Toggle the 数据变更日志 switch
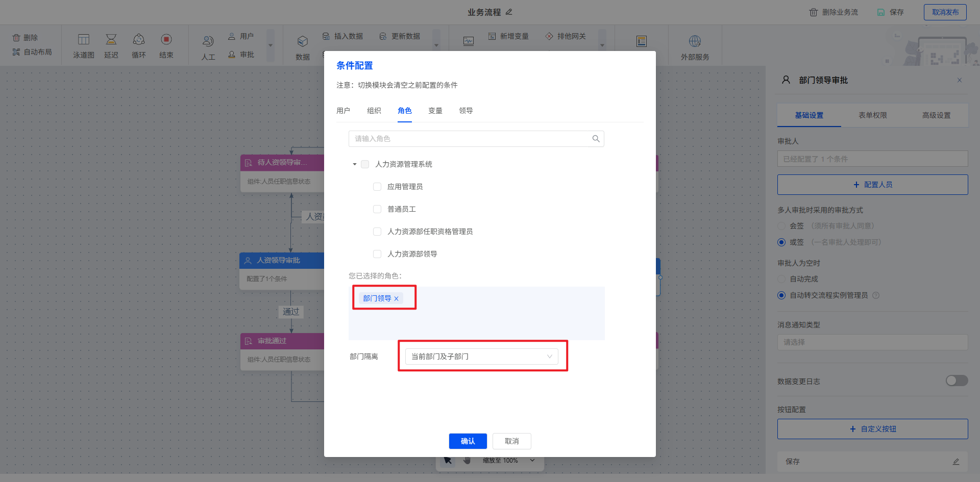The image size is (980, 482). pyautogui.click(x=956, y=381)
